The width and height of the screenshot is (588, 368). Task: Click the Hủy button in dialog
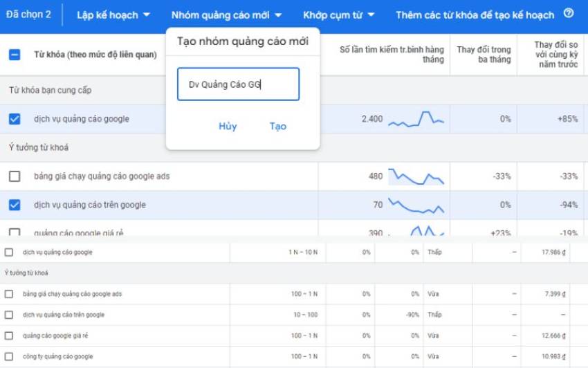coord(228,126)
